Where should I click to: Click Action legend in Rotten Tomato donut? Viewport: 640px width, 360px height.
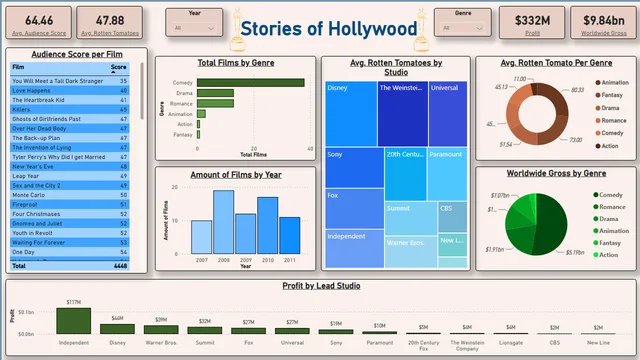(607, 146)
